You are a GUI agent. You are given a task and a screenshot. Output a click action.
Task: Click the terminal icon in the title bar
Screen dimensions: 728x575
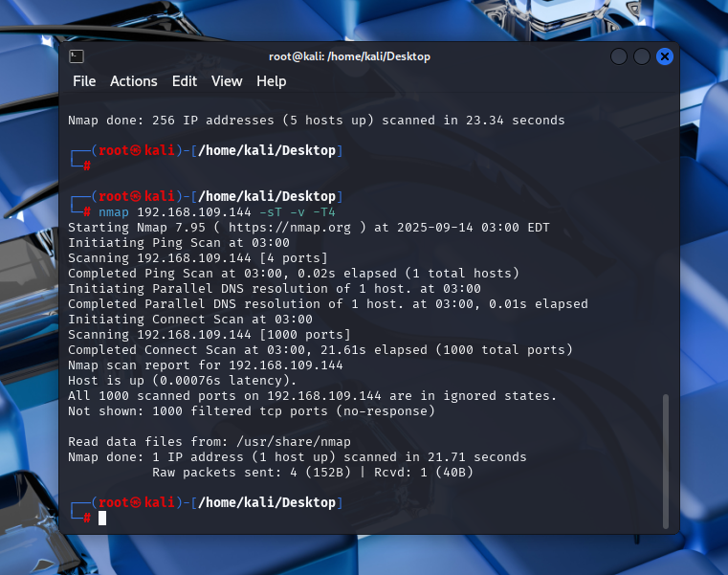(x=77, y=56)
